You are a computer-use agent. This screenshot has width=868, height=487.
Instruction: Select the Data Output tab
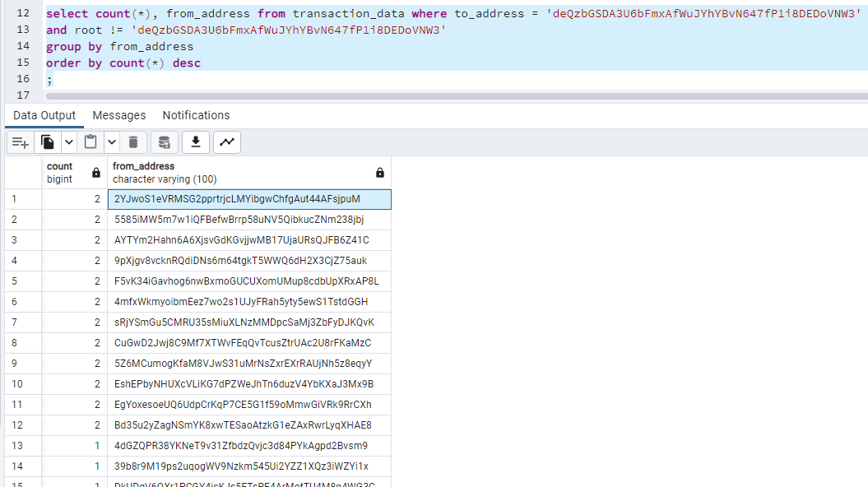(x=44, y=115)
